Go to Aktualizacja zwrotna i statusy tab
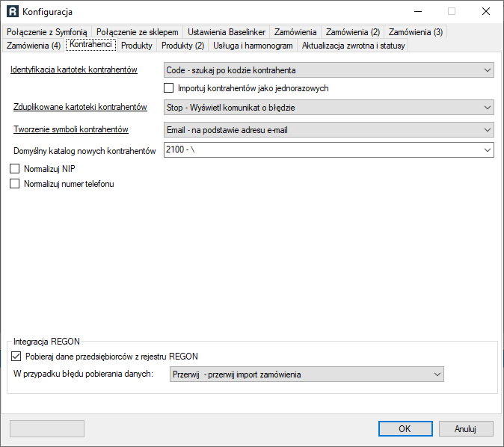Screen dimensions: 504x447 tap(353, 46)
